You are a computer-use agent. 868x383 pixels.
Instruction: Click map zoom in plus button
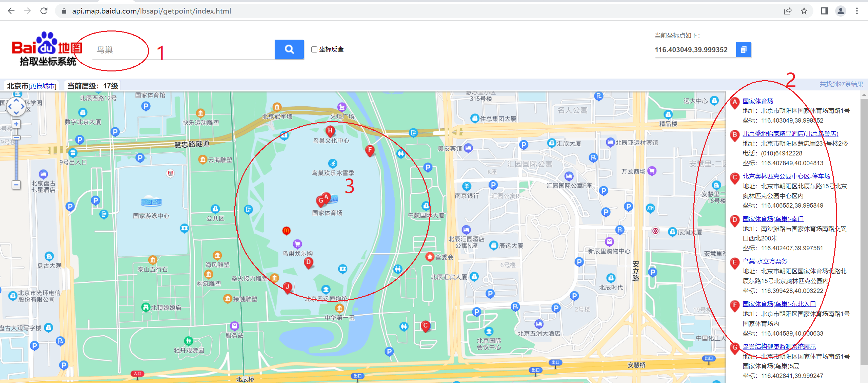16,124
